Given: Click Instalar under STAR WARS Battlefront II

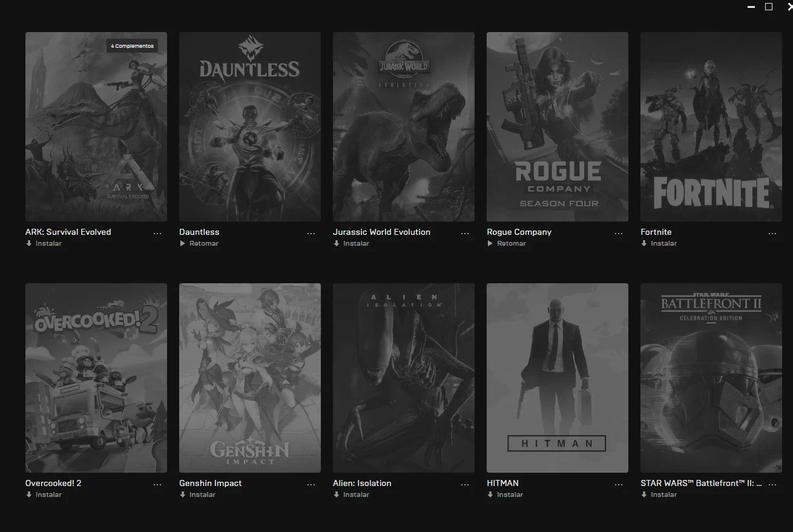Looking at the screenshot, I should (x=659, y=494).
